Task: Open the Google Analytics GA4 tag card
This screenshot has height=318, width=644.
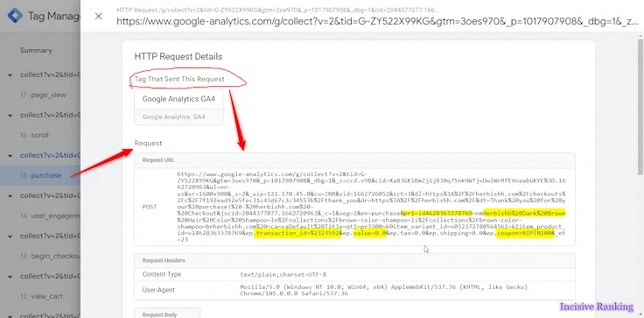Action: tap(178, 107)
